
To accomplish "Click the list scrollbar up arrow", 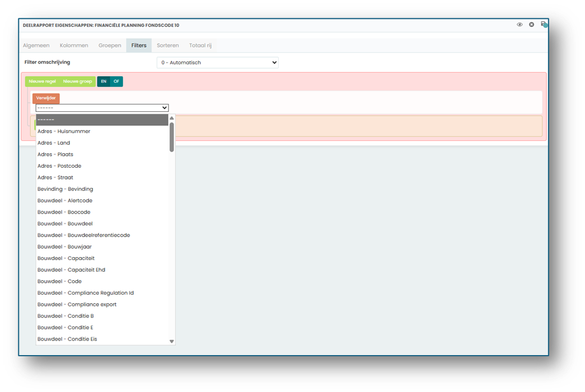I will (x=172, y=118).
